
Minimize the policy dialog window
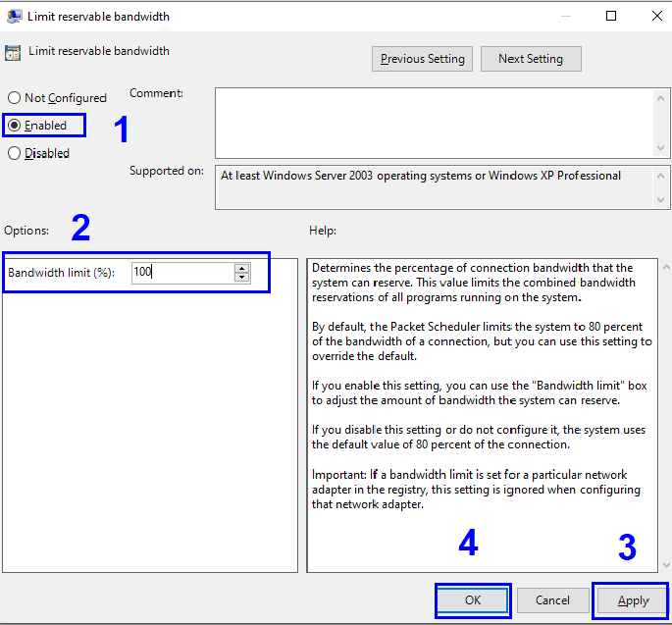click(x=566, y=16)
